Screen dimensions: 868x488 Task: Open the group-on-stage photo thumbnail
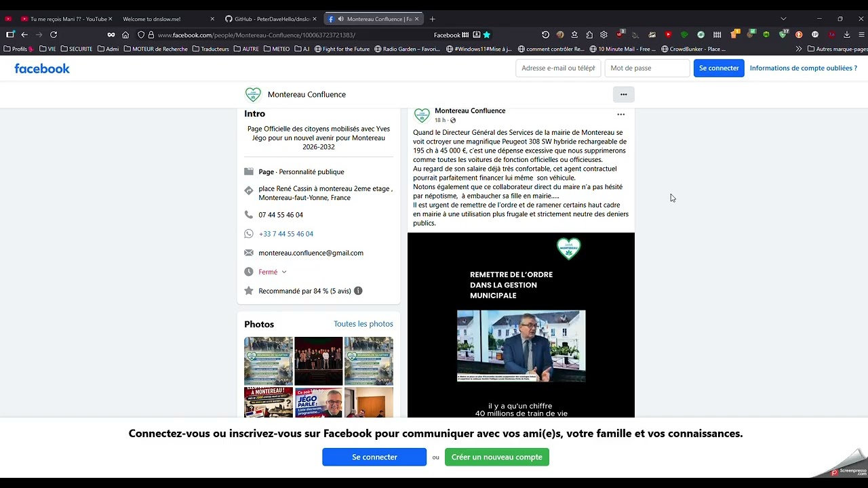pyautogui.click(x=319, y=361)
